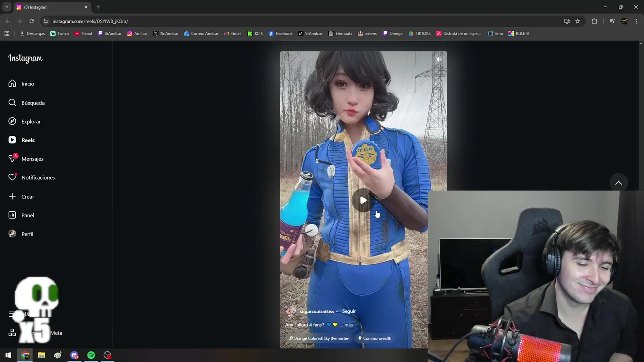Click Crear to make a post
Viewport: 644px width, 362px height.
pyautogui.click(x=21, y=197)
